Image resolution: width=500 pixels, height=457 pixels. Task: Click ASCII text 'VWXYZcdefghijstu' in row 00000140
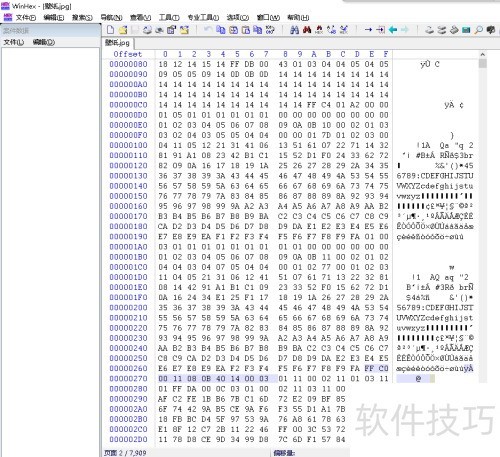point(435,186)
